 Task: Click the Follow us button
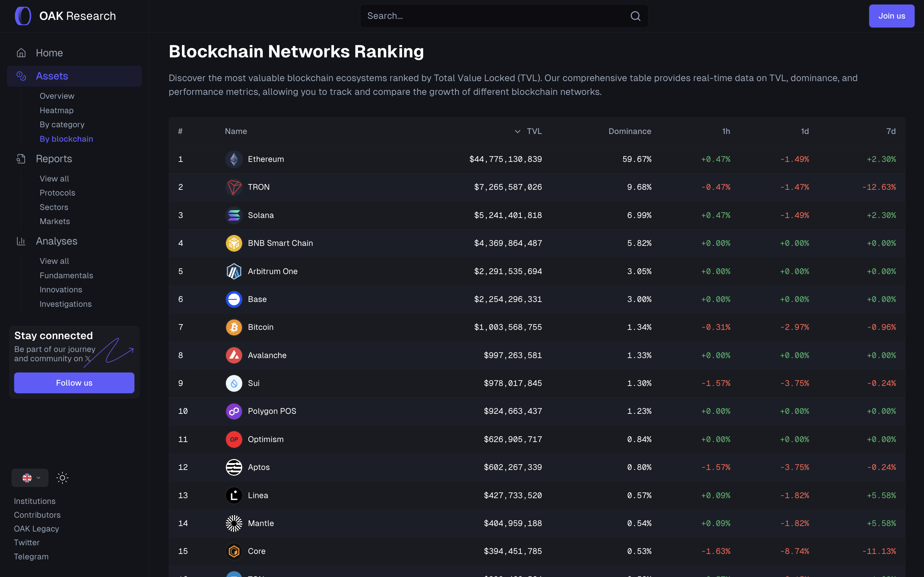pyautogui.click(x=74, y=383)
